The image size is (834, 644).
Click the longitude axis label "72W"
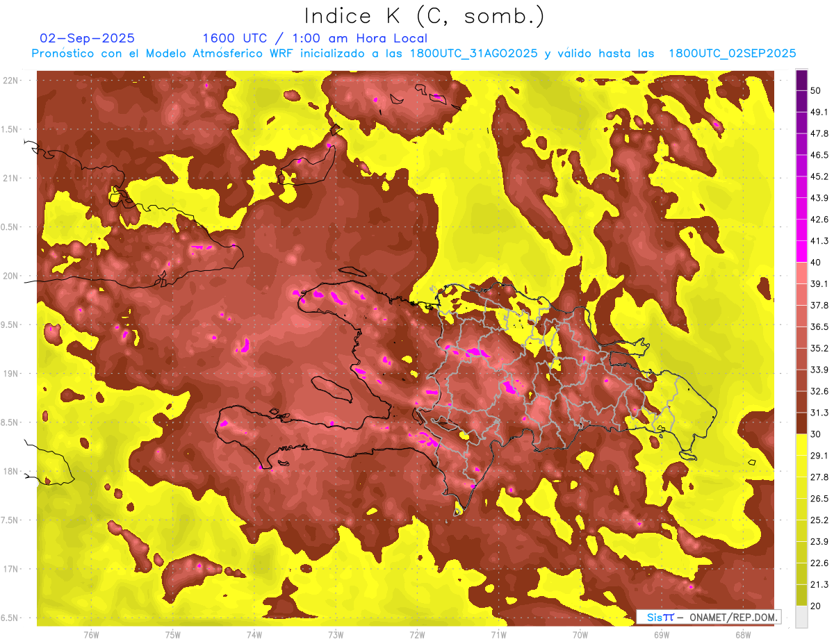[x=417, y=635]
